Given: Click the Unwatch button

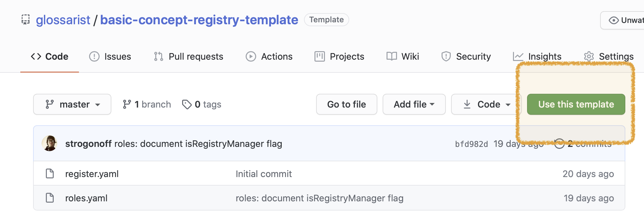Looking at the screenshot, I should coord(622,20).
